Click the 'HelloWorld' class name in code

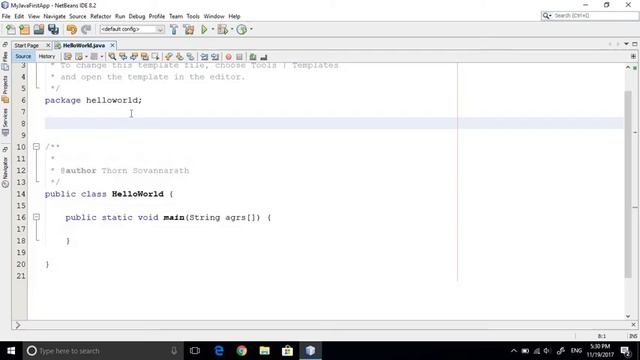pyautogui.click(x=138, y=194)
